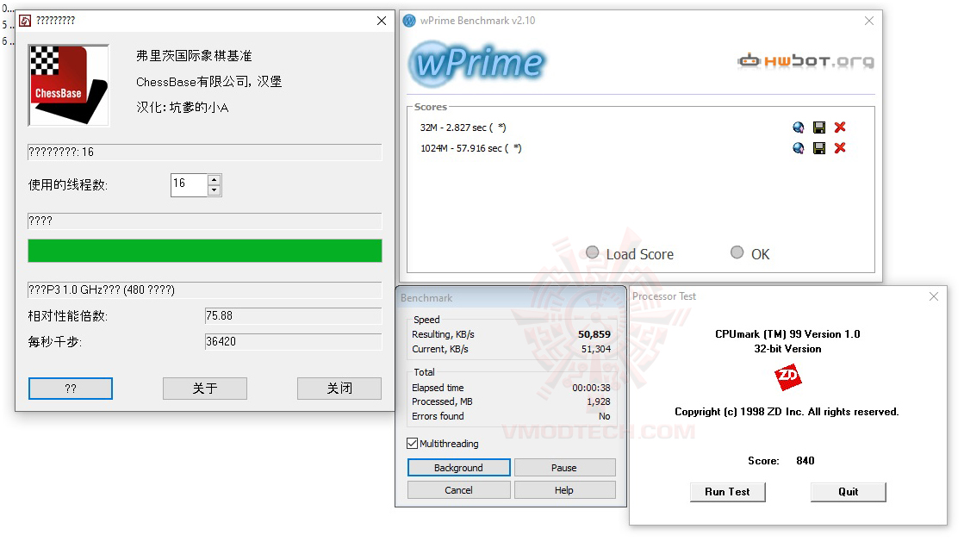Click the 1024M - 57.916 sec score entry
The height and width of the screenshot is (560, 964).
click(x=471, y=149)
